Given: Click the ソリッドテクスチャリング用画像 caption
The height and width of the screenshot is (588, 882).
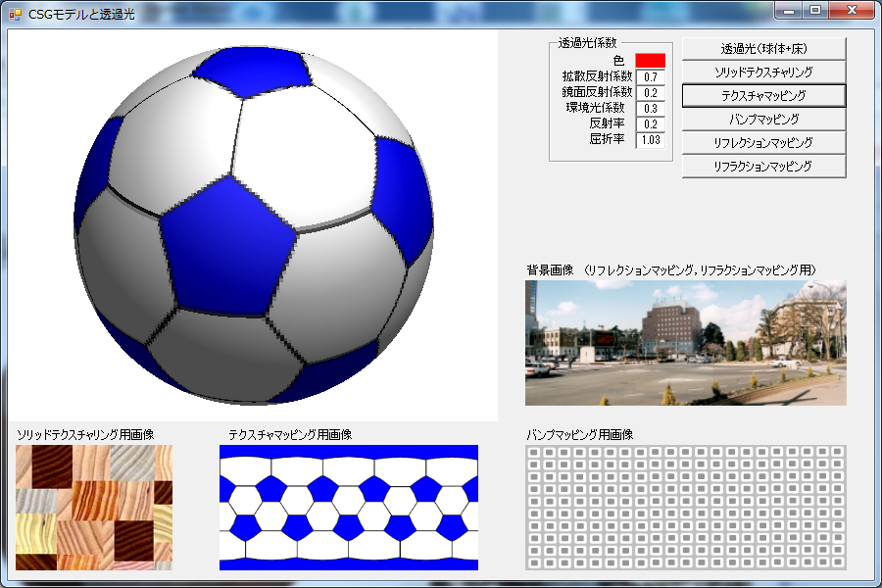Looking at the screenshot, I should point(85,434).
